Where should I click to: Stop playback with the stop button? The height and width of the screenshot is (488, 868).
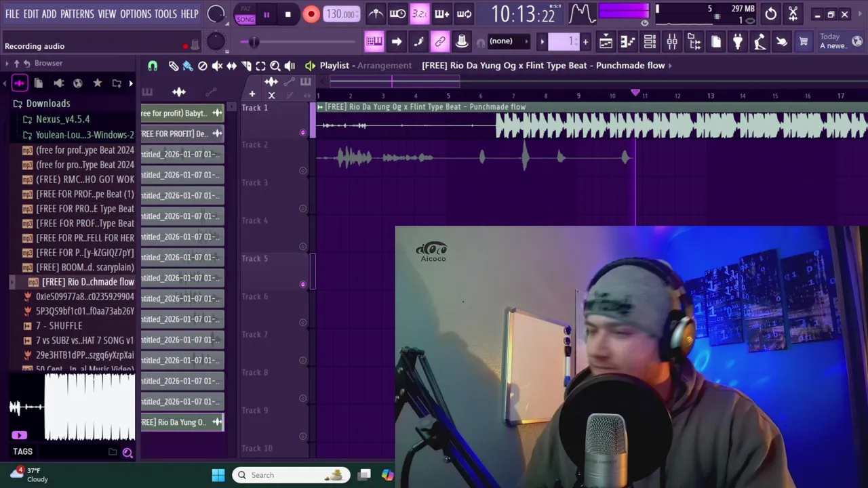[x=288, y=14]
